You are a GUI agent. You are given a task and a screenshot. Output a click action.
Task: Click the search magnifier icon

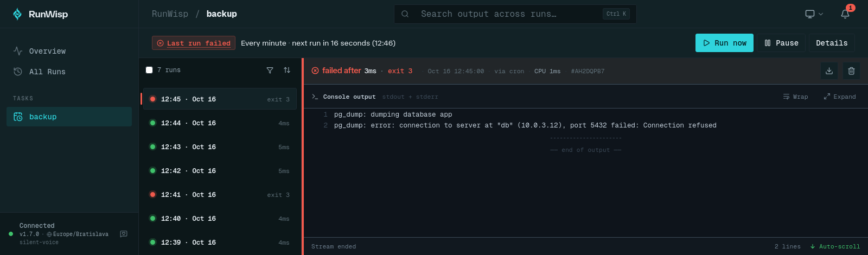(x=405, y=14)
